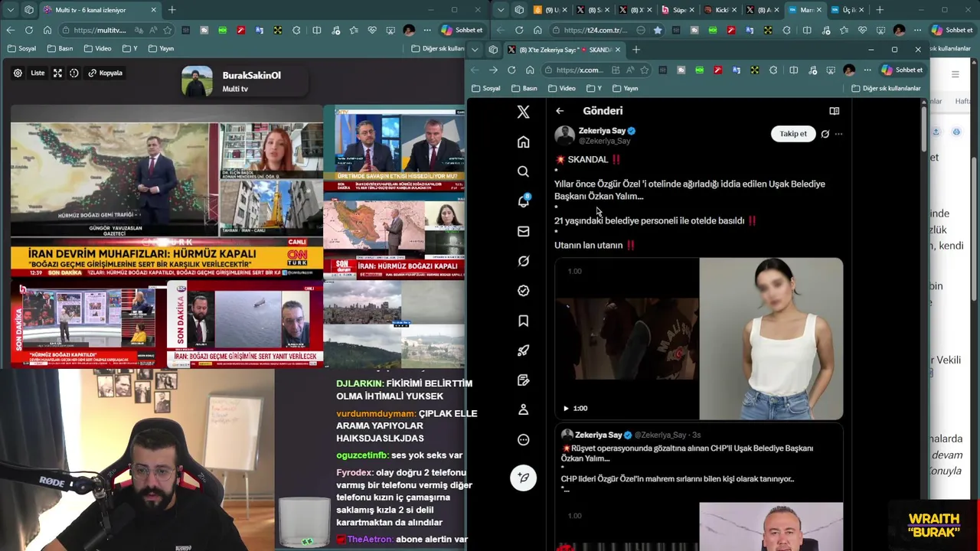Select the X'te Zekeriya Say tab
980x551 pixels.
pos(564,50)
